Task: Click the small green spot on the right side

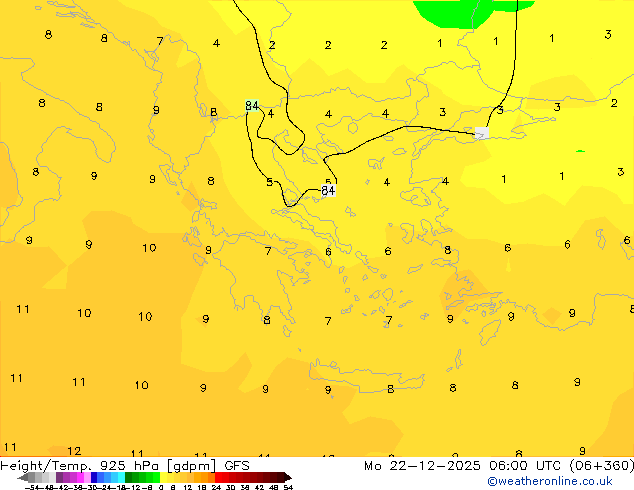Action: pyautogui.click(x=580, y=151)
